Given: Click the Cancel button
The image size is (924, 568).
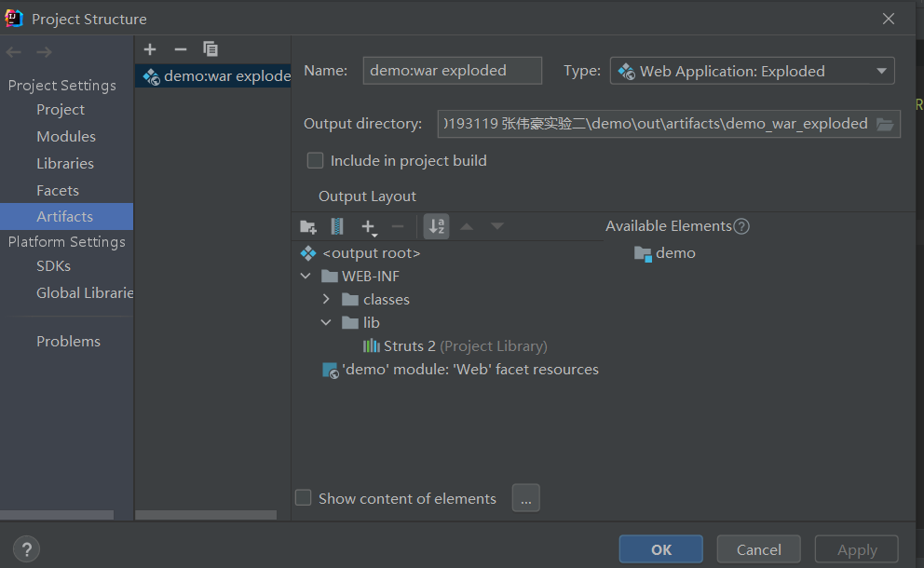Looking at the screenshot, I should pos(758,549).
